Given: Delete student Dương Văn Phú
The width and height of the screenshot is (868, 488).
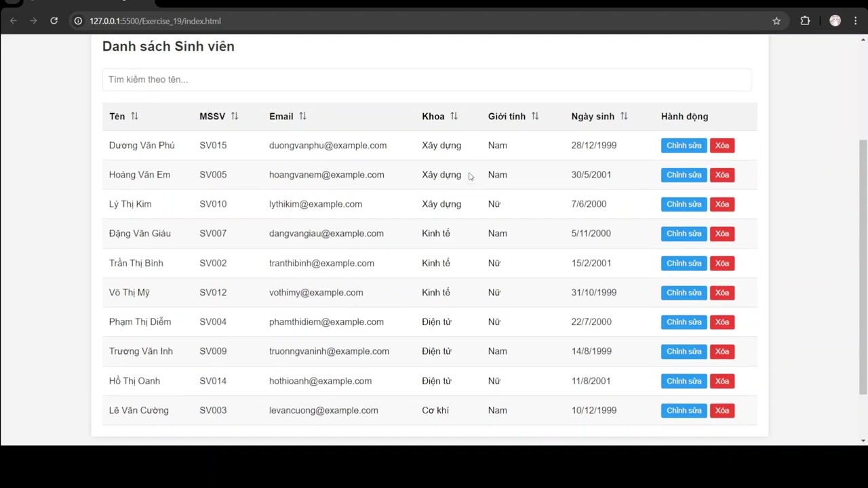Looking at the screenshot, I should click(x=722, y=146).
